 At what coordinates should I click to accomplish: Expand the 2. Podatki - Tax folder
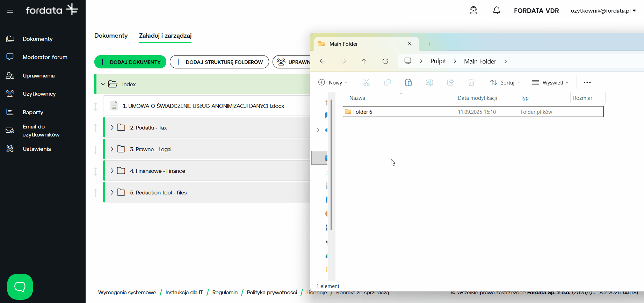pyautogui.click(x=112, y=127)
